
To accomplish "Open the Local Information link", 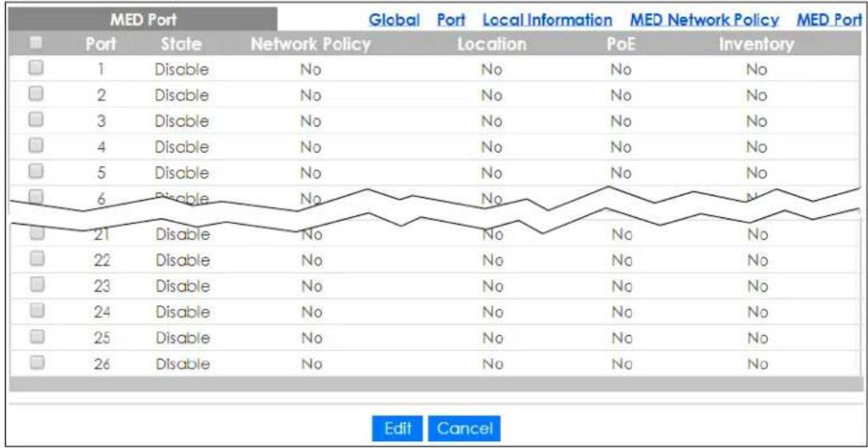I will point(547,20).
